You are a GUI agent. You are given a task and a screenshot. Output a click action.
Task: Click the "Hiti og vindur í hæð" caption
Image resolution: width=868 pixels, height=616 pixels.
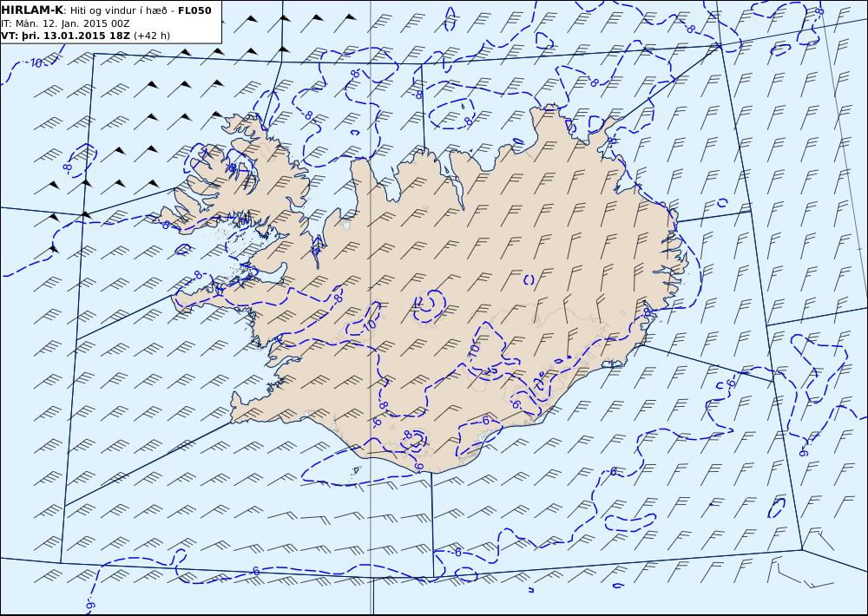pos(118,10)
